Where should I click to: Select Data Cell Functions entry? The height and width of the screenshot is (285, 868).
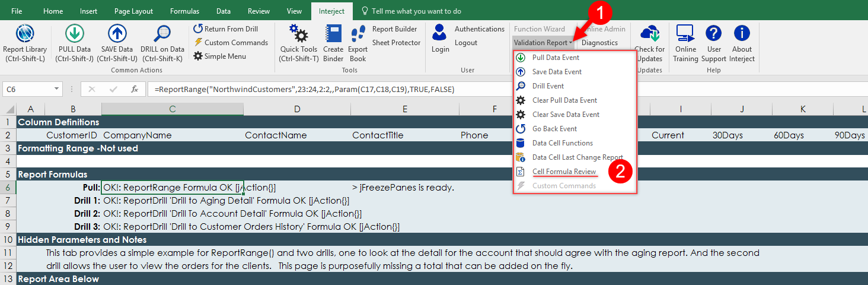574,143
